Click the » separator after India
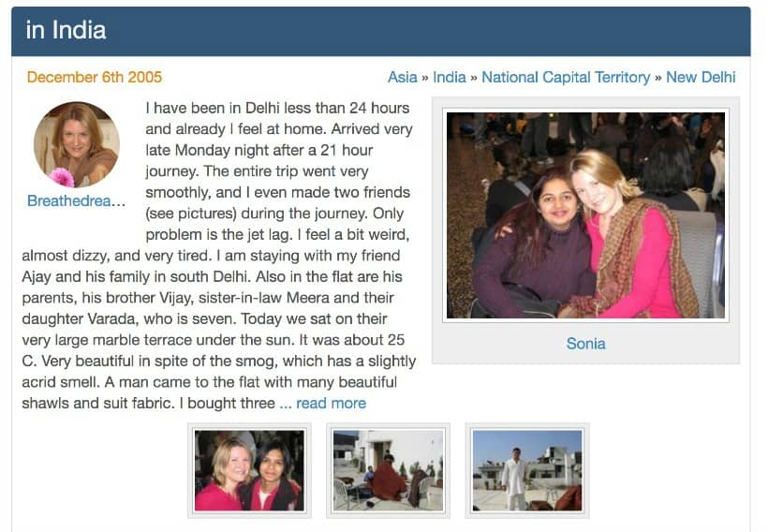768x532 pixels. coord(474,78)
